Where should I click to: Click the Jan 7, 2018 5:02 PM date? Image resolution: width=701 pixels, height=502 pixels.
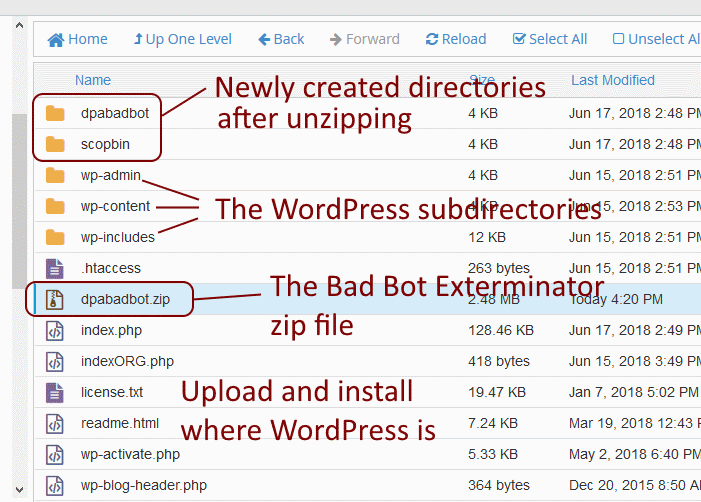tap(633, 392)
